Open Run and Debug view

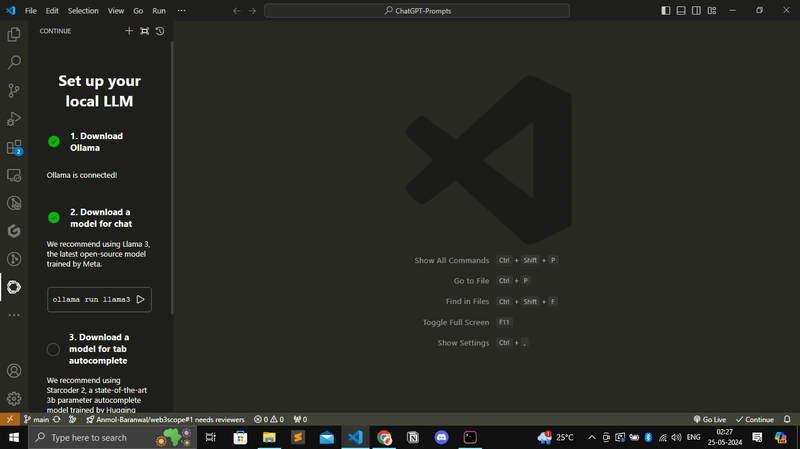click(x=14, y=118)
